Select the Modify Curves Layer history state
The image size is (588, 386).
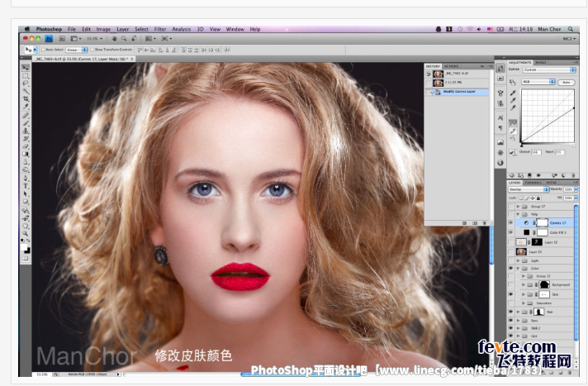pyautogui.click(x=457, y=92)
